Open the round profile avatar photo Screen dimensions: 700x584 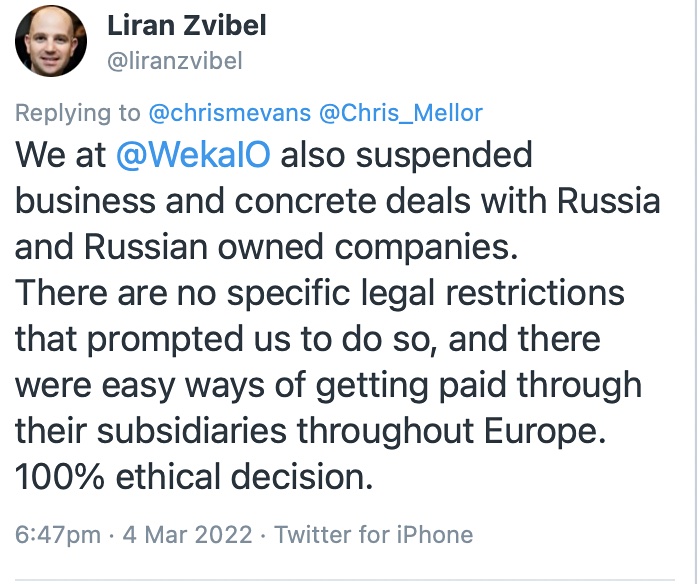[51, 41]
